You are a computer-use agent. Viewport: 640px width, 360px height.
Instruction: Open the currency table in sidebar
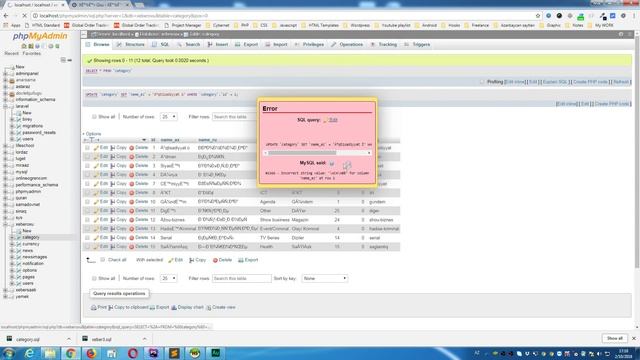(x=31, y=244)
